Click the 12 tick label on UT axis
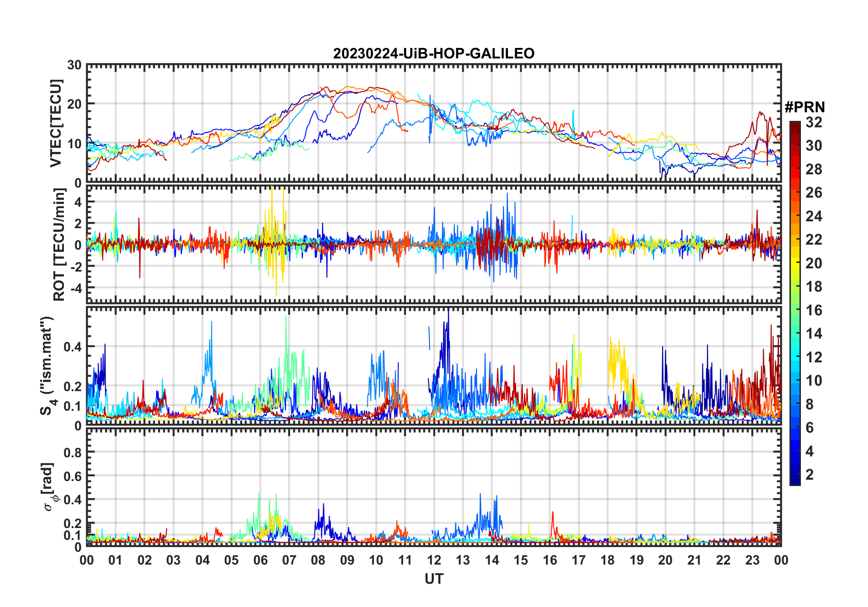The image size is (868, 607). coord(434,560)
